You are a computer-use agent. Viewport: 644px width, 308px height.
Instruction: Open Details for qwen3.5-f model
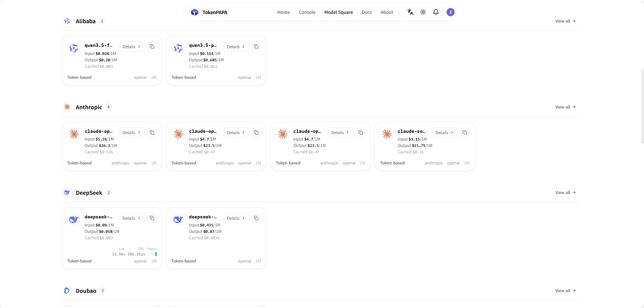tap(132, 47)
